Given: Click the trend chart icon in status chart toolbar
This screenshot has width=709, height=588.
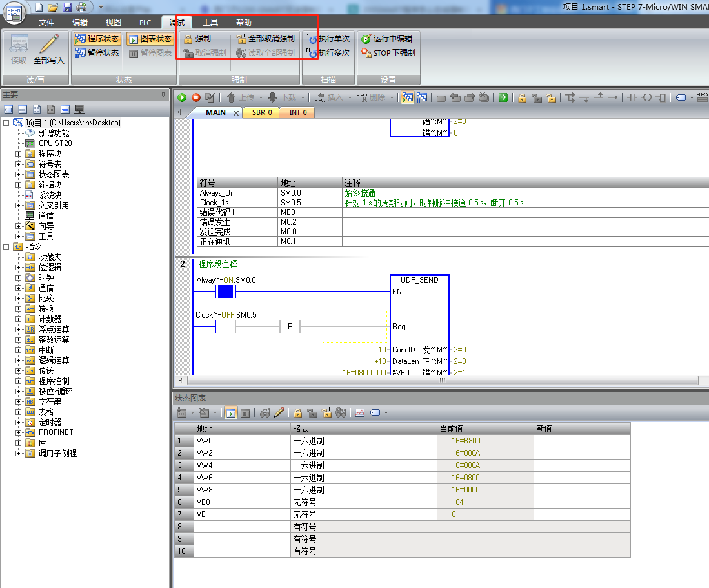Looking at the screenshot, I should (360, 412).
